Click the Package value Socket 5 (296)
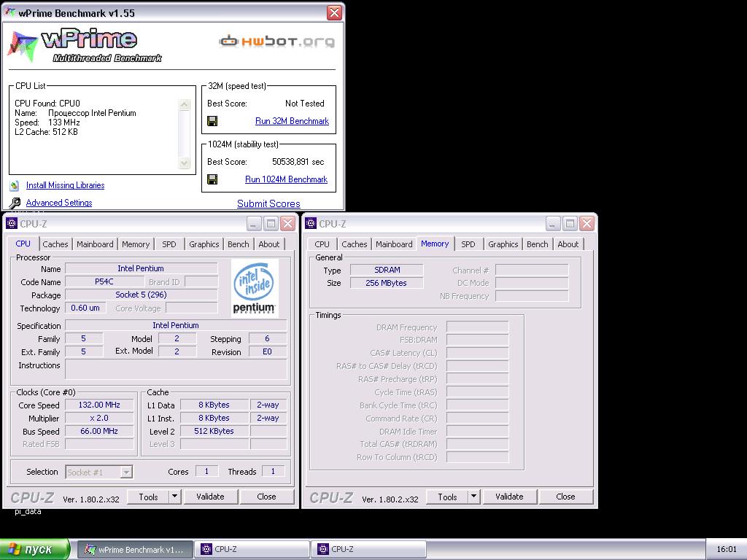 click(x=141, y=295)
